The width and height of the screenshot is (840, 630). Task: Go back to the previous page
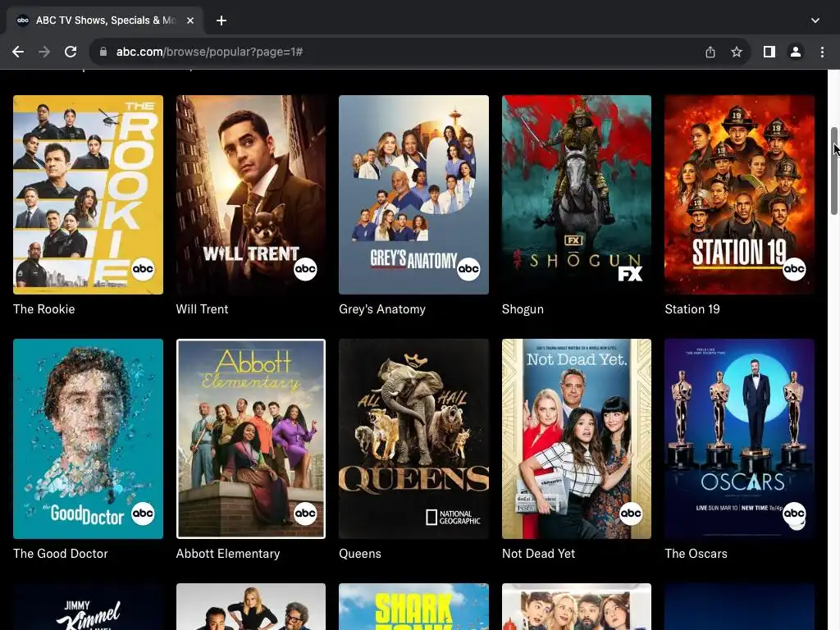[x=18, y=52]
